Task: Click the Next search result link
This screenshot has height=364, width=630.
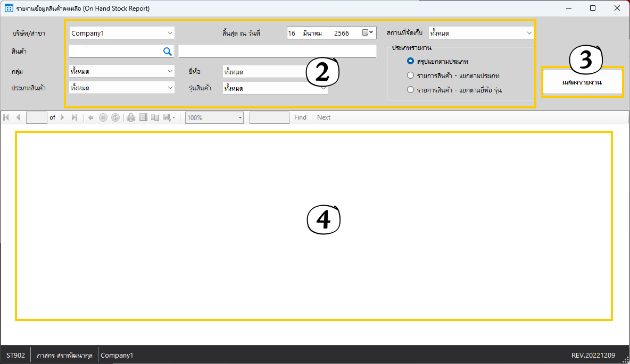Action: coord(324,117)
